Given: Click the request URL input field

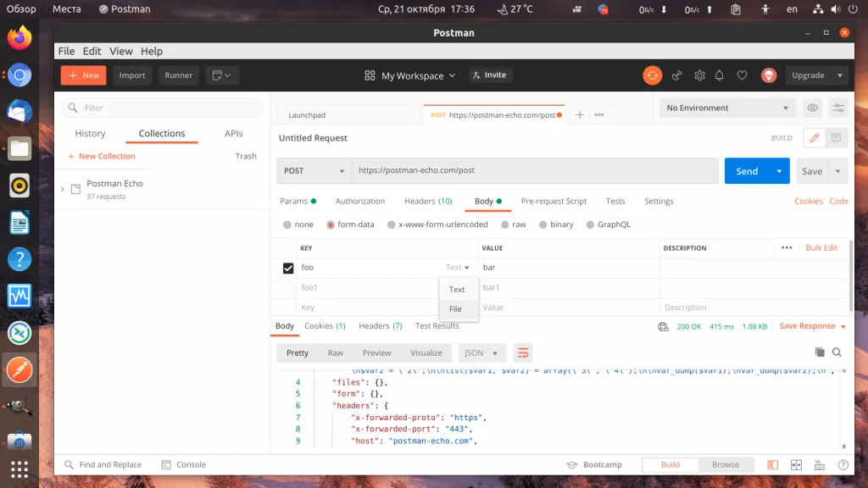Looking at the screenshot, I should [534, 170].
